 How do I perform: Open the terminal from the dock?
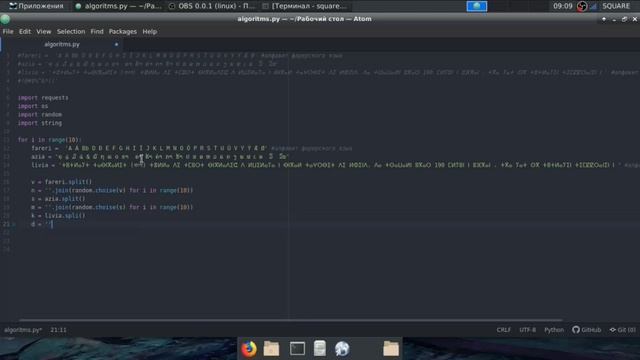point(297,349)
